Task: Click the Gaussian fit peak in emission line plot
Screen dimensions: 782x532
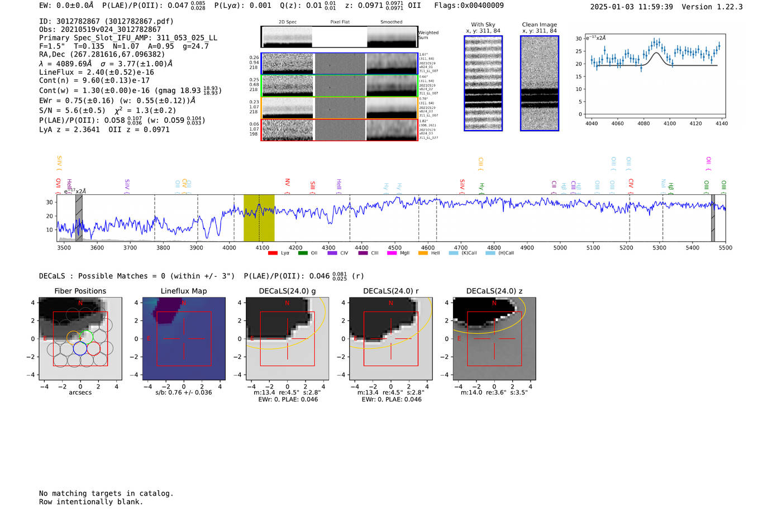Action: 657,53
